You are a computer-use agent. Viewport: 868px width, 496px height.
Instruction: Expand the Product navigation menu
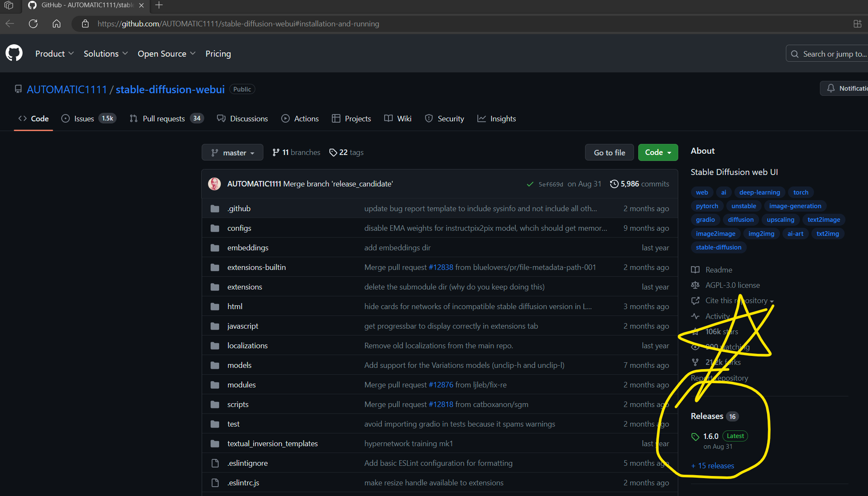(x=54, y=54)
